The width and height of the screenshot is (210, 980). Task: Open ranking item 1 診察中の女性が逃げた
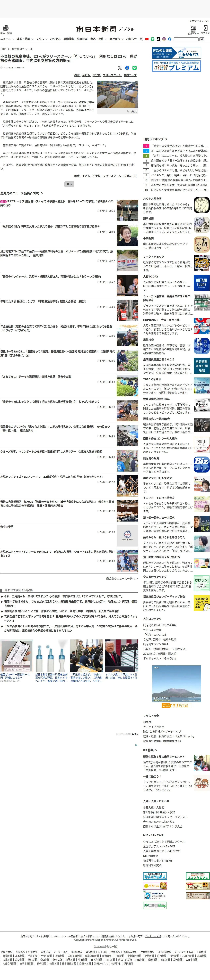180,146
